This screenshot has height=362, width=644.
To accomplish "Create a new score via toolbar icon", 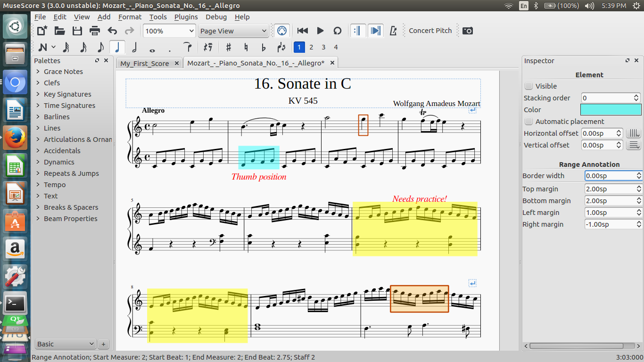I will [42, 31].
